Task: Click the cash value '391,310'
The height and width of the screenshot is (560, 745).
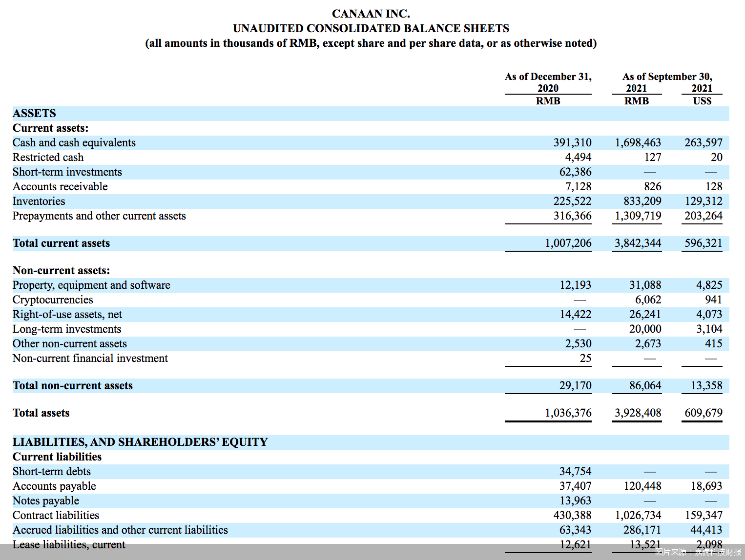Action: click(x=572, y=142)
